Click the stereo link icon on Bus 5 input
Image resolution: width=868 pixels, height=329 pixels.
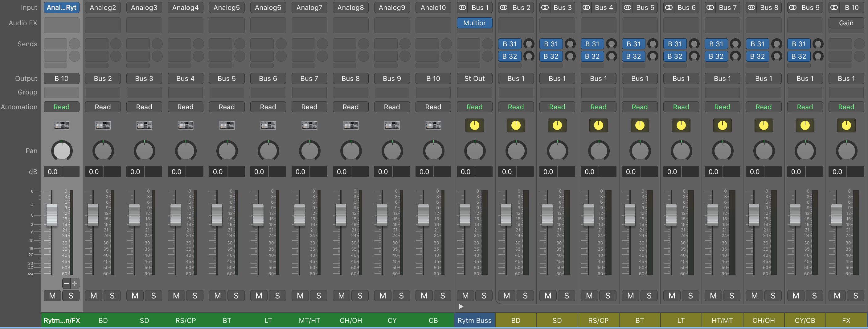click(628, 7)
